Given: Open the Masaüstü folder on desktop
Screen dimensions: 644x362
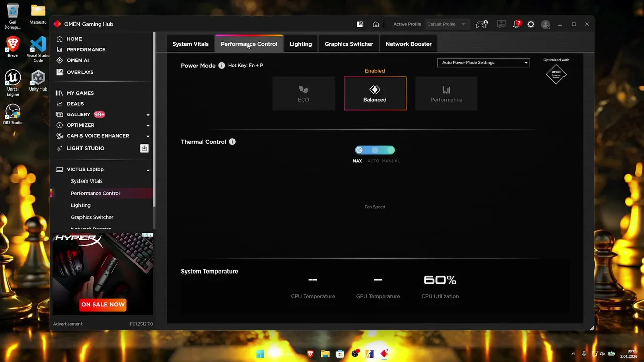Looking at the screenshot, I should [x=38, y=14].
